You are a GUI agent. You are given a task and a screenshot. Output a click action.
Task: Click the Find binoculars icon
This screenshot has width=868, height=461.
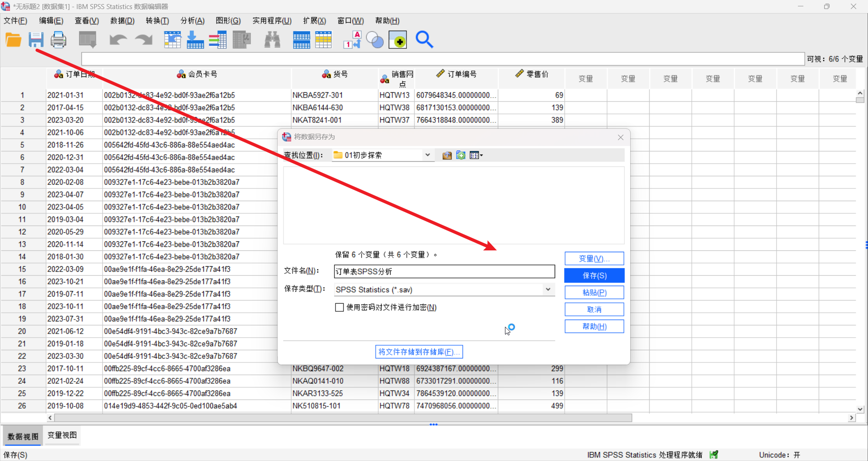tap(272, 40)
